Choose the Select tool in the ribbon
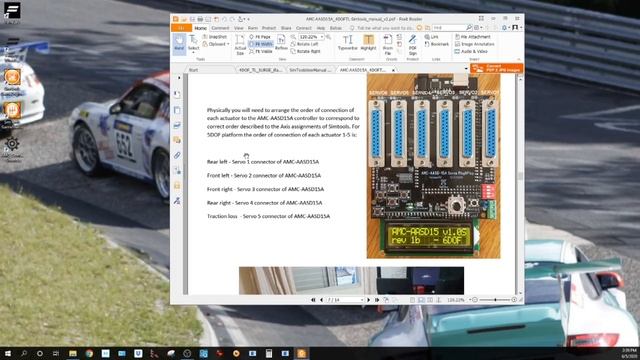The height and width of the screenshot is (360, 640). [x=193, y=43]
